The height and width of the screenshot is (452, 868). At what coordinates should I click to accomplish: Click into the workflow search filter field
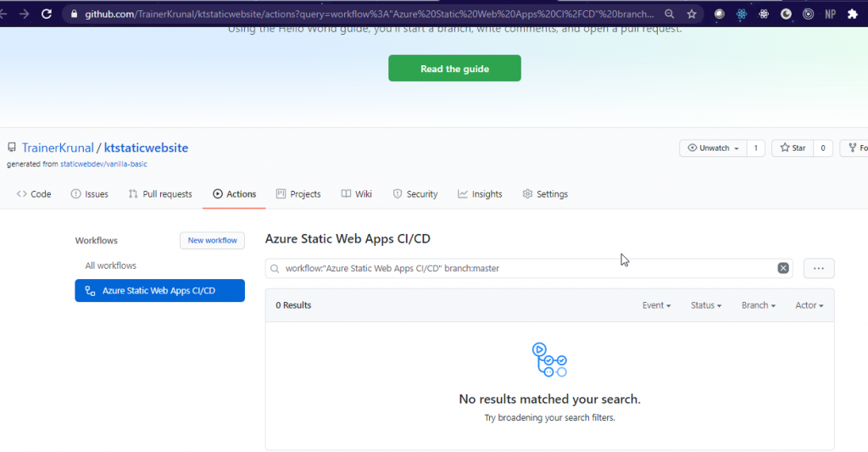[x=529, y=268]
